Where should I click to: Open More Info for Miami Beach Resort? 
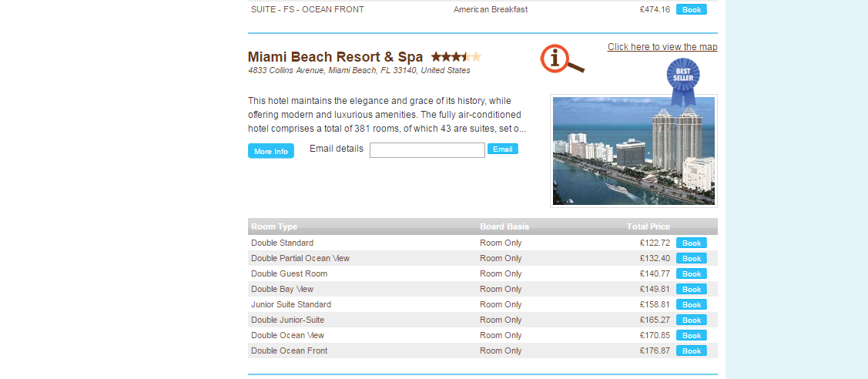tap(270, 151)
